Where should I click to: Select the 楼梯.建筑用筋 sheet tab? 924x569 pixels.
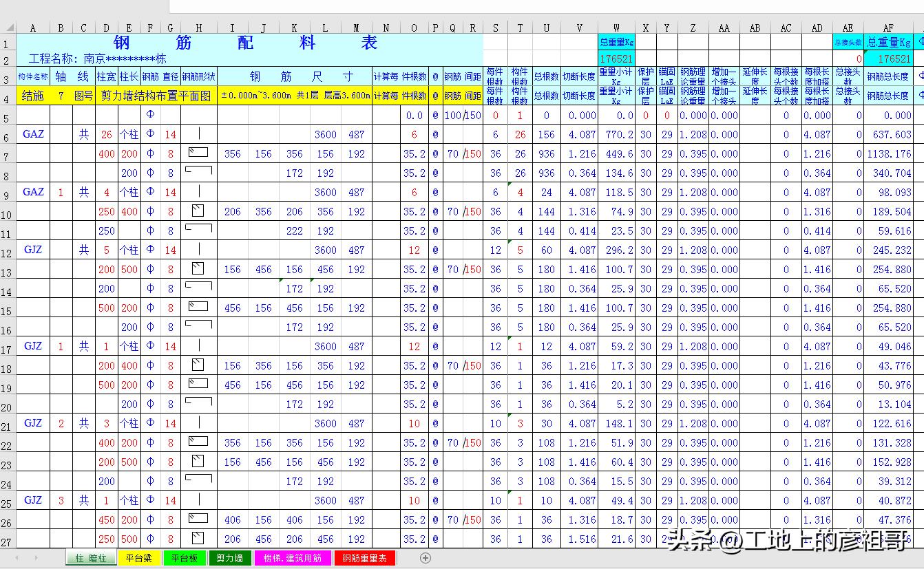coord(293,558)
